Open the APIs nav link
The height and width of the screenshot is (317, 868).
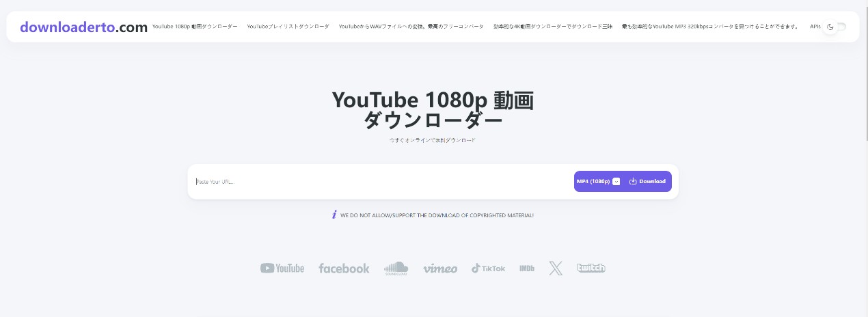pos(815,27)
